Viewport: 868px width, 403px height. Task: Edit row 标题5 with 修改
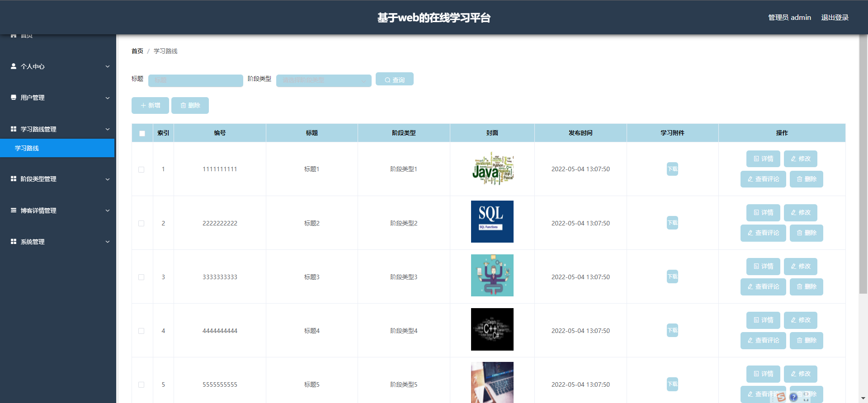[801, 374]
